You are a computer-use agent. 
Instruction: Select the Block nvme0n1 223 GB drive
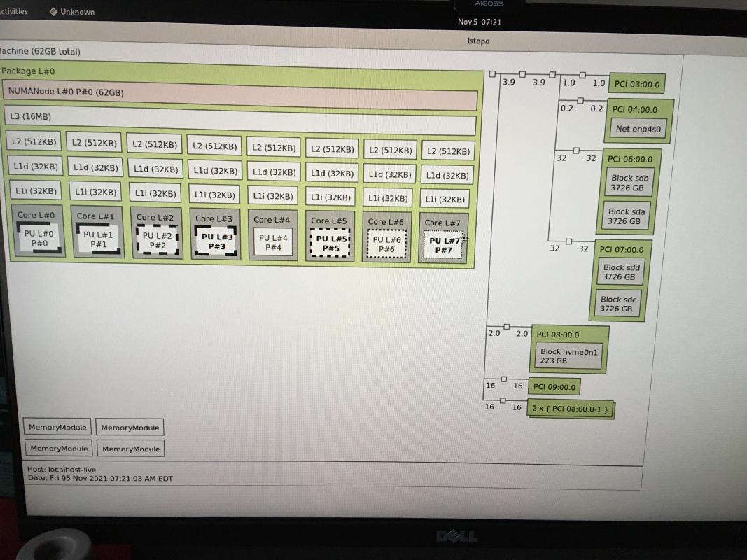pos(568,356)
